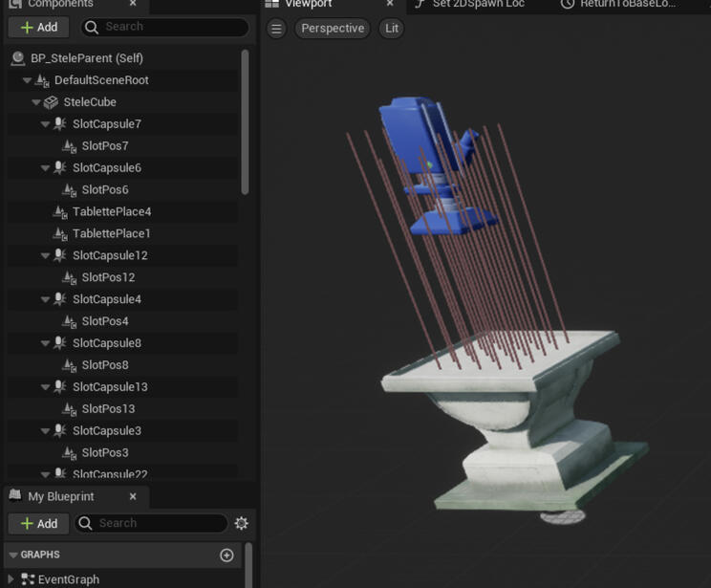
Task: Click SlotCapsule3 capsule icon
Action: pyautogui.click(x=60, y=430)
